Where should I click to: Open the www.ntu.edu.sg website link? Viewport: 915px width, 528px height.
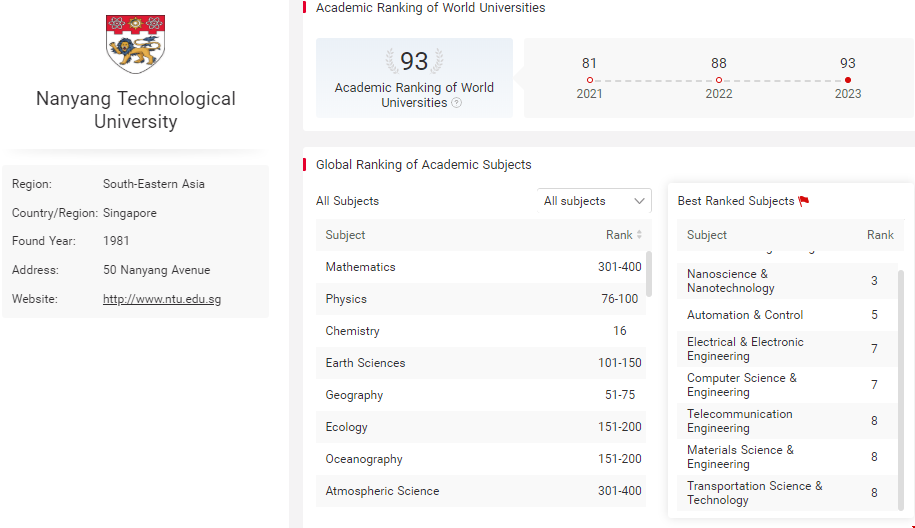(x=162, y=299)
